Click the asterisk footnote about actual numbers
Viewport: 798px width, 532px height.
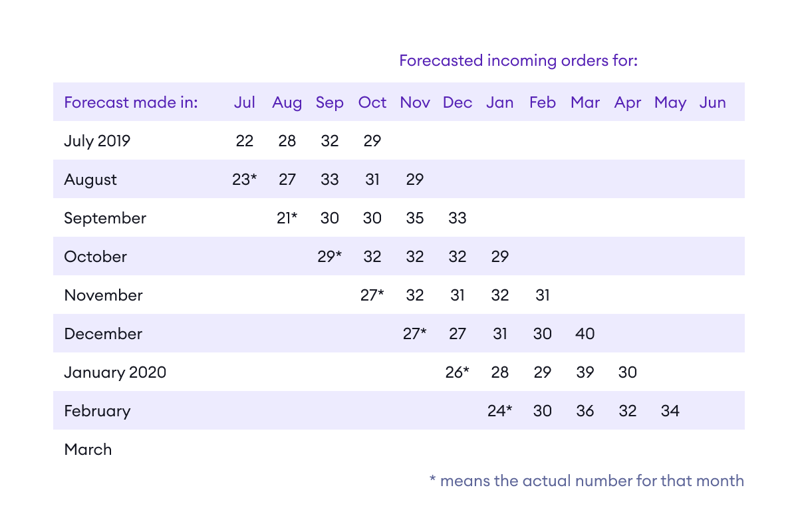(587, 481)
